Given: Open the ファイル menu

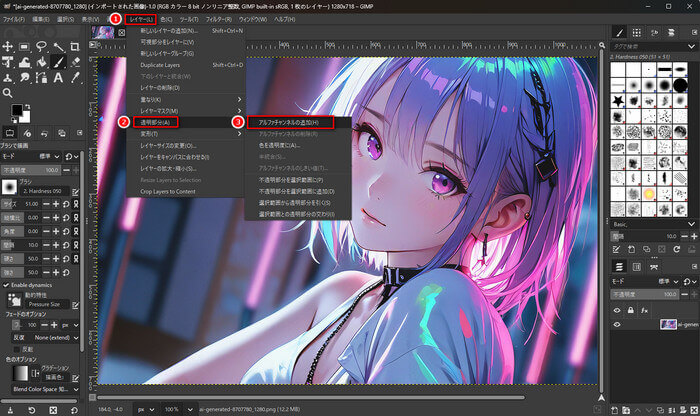Looking at the screenshot, I should pyautogui.click(x=14, y=19).
